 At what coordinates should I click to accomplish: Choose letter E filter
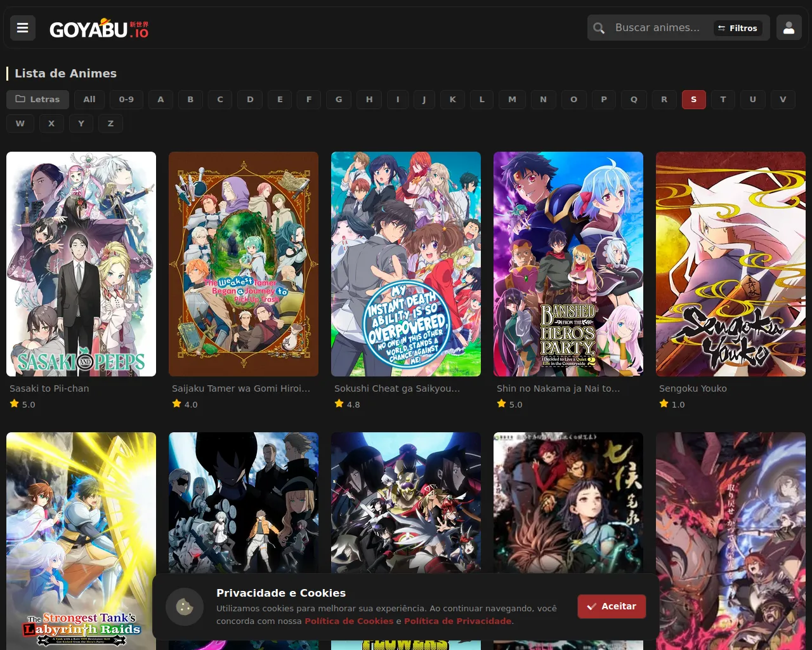coord(280,99)
